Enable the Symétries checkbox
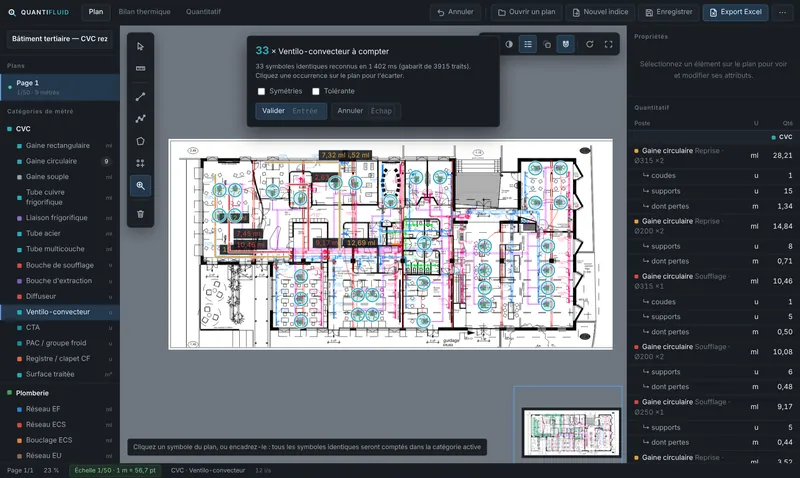800x478 pixels. [261, 91]
